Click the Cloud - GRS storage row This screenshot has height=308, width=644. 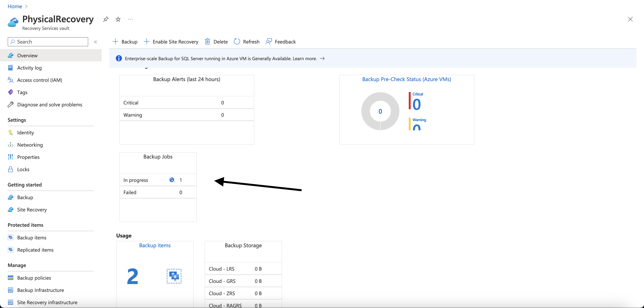point(243,281)
